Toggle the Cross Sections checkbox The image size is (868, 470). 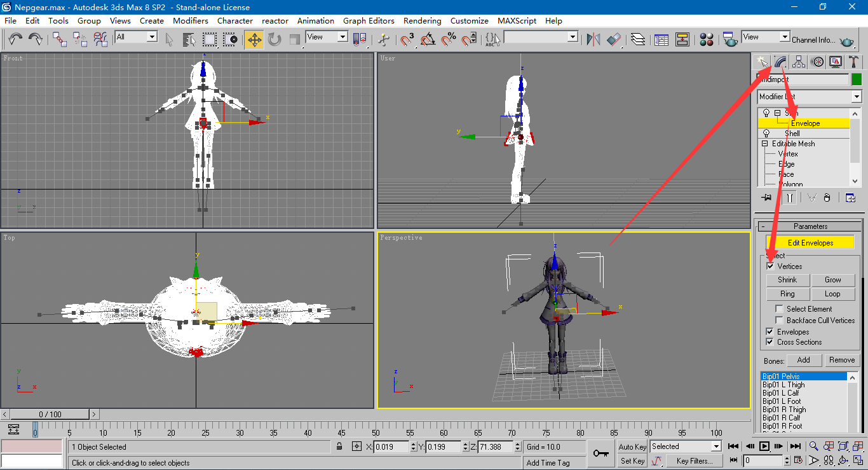click(x=770, y=342)
